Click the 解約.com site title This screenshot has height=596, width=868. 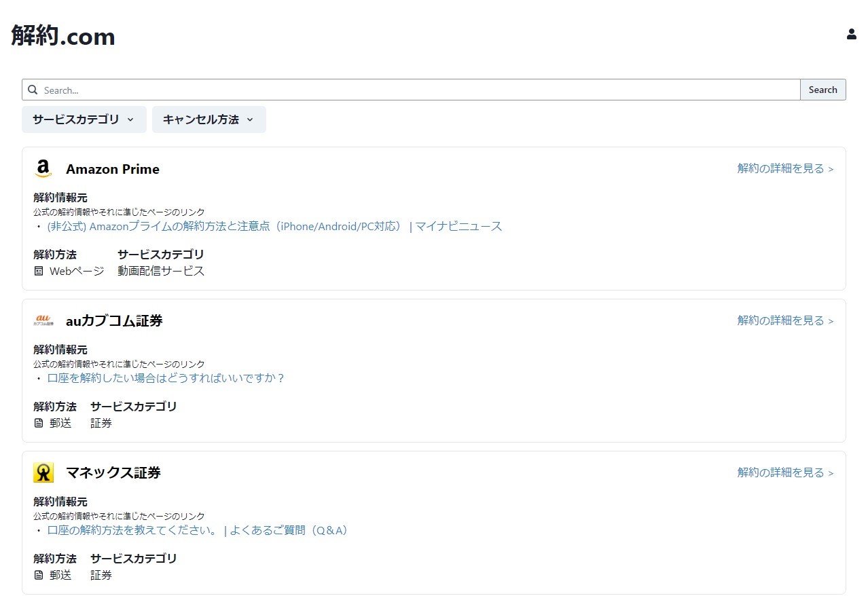[x=63, y=36]
